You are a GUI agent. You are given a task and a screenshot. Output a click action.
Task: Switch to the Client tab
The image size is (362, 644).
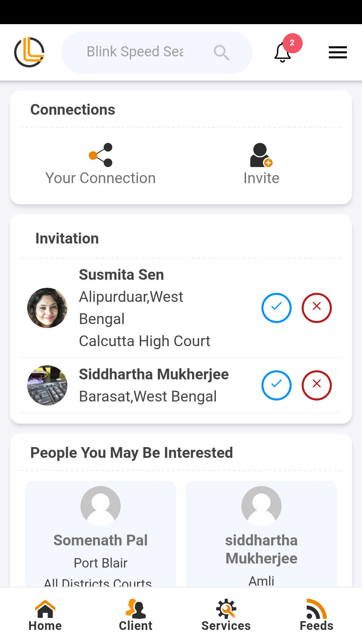136,615
